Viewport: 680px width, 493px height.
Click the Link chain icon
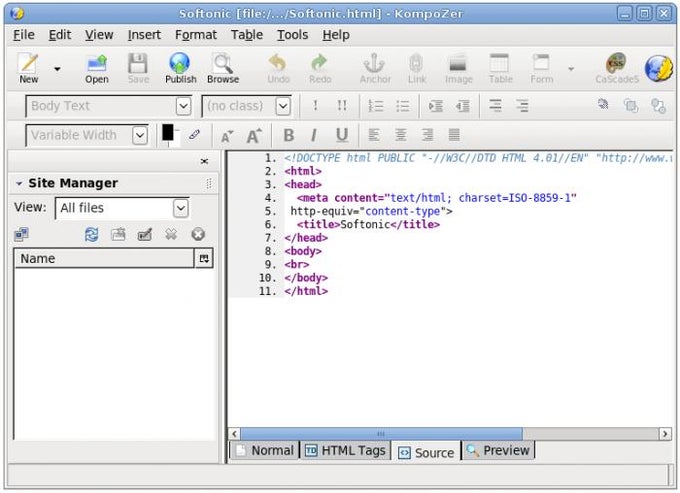pyautogui.click(x=416, y=63)
